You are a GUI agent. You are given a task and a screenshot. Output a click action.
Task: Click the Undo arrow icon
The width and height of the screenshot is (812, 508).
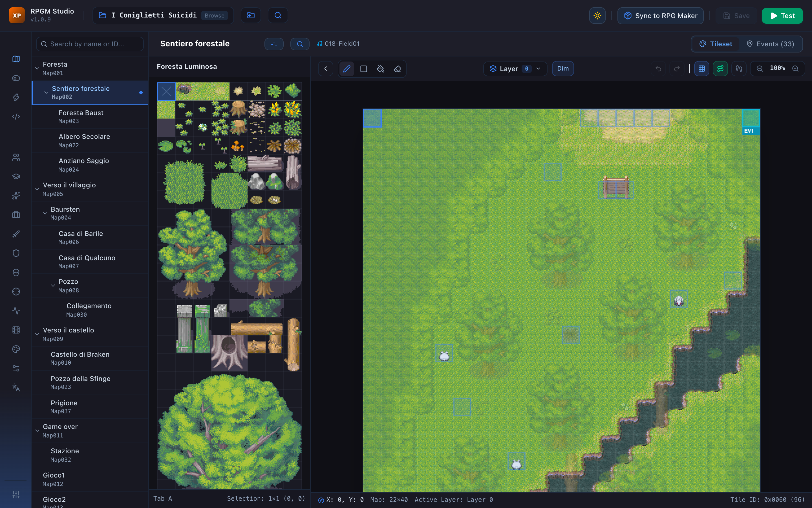coord(658,69)
